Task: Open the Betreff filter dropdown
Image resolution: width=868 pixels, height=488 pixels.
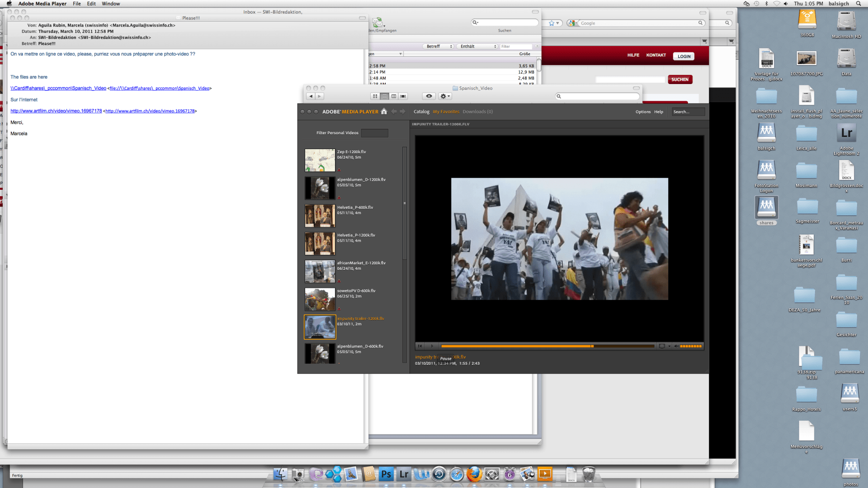Action: coord(438,47)
